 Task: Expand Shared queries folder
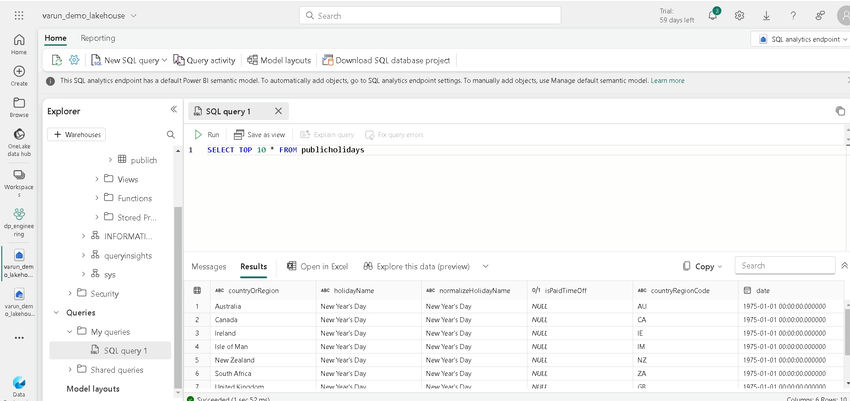pos(70,370)
